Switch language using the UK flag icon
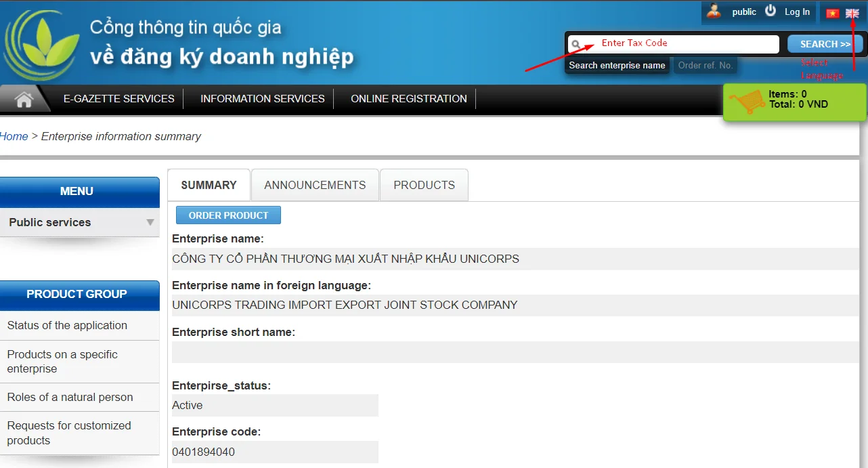This screenshot has width=868, height=468. tap(852, 14)
